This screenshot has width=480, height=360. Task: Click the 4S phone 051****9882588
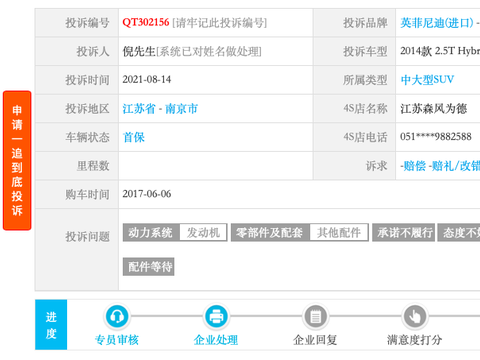click(x=436, y=137)
